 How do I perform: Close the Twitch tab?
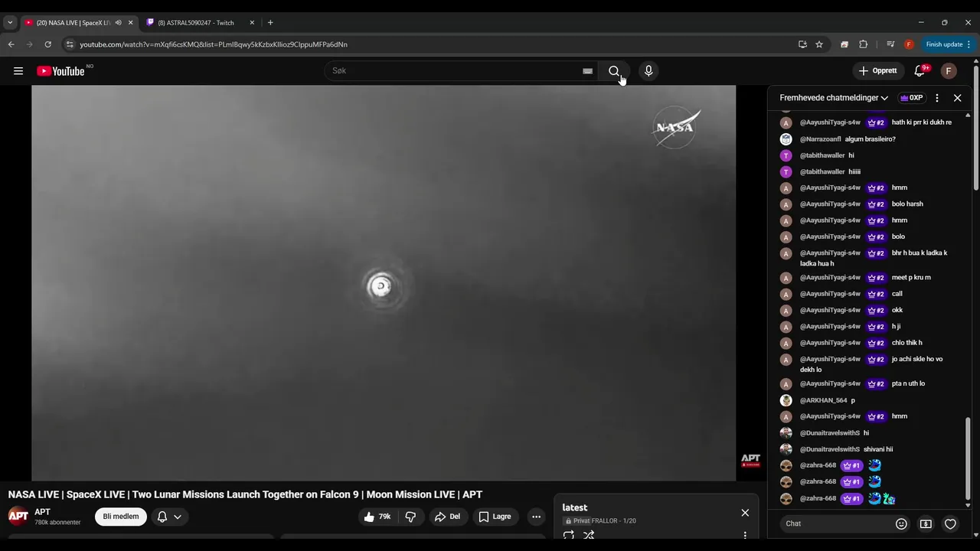[x=252, y=23]
